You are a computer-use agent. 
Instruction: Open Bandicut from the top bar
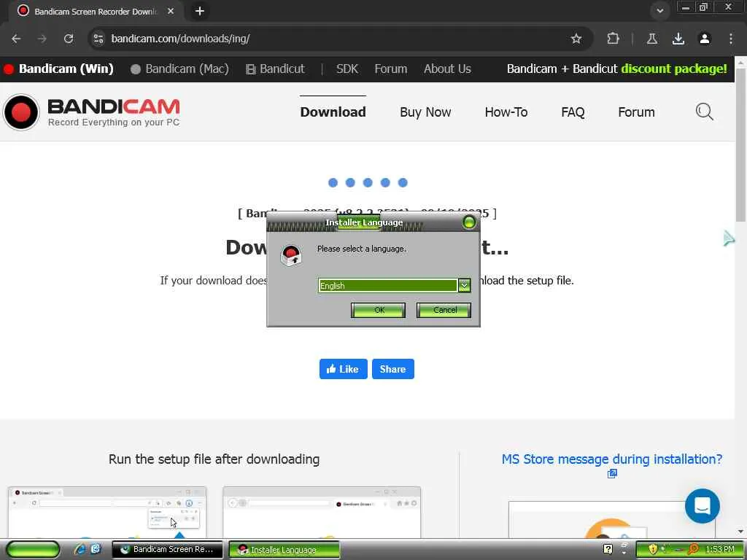click(275, 69)
